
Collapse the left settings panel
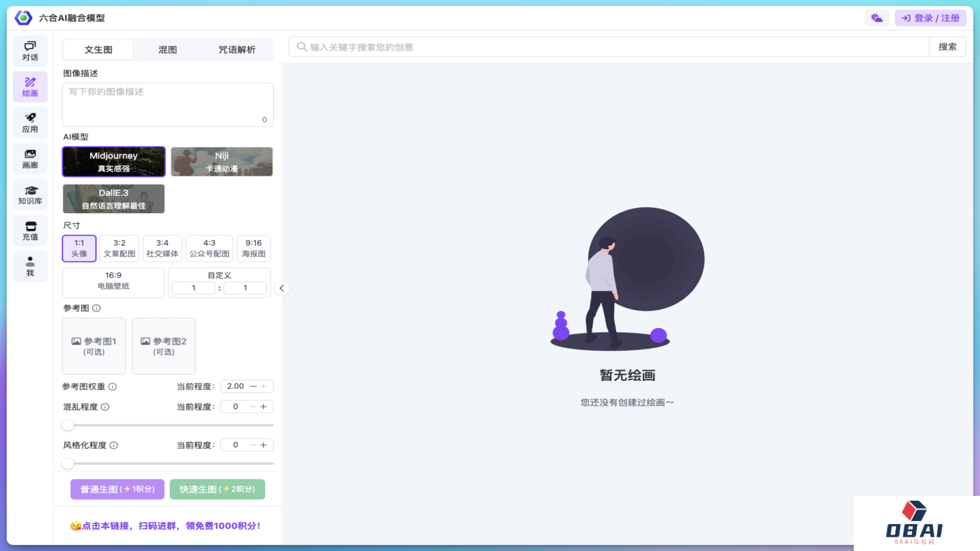tap(282, 288)
